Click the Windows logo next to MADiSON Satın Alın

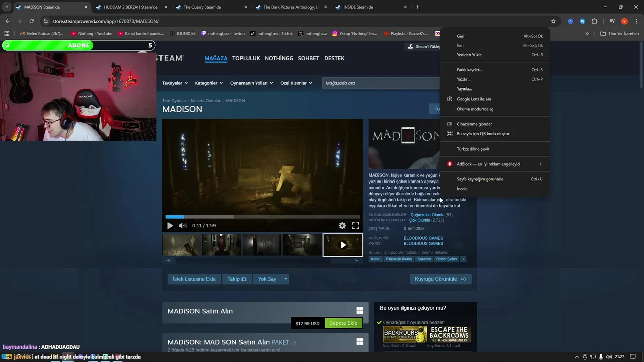click(x=360, y=311)
